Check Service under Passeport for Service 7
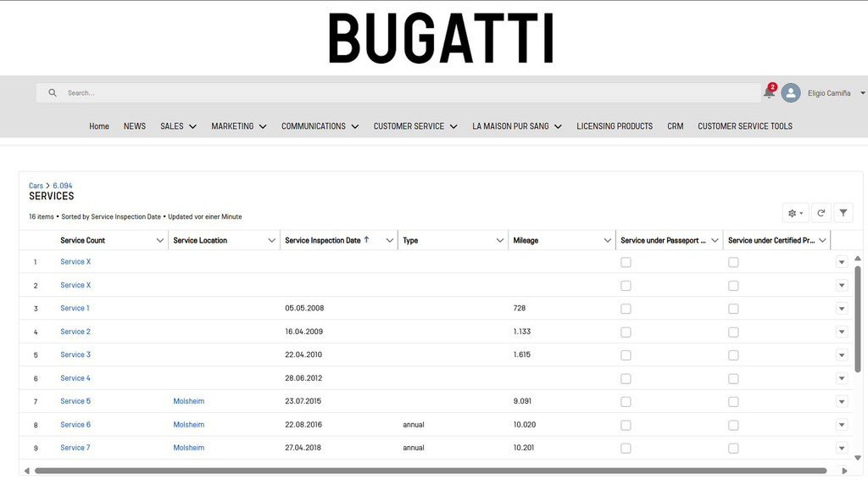Image resolution: width=868 pixels, height=480 pixels. point(626,449)
